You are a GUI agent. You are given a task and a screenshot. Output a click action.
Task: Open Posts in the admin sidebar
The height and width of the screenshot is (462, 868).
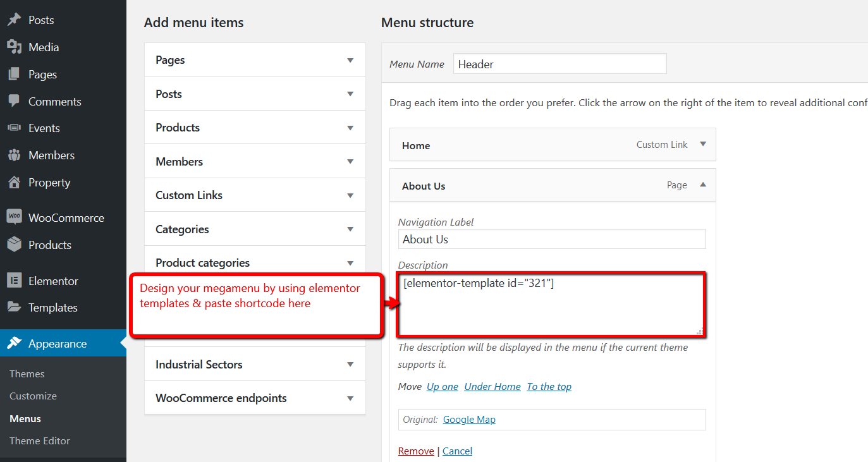tap(41, 20)
